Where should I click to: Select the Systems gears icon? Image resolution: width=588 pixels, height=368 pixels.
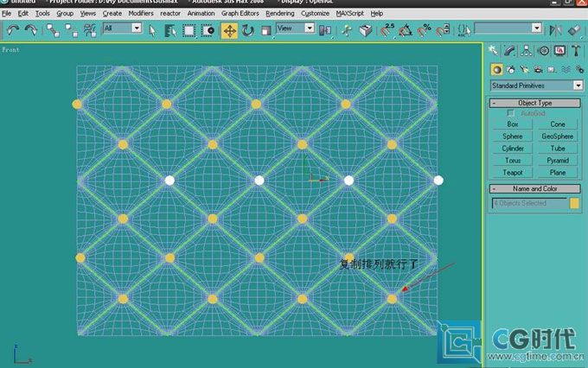[x=579, y=69]
